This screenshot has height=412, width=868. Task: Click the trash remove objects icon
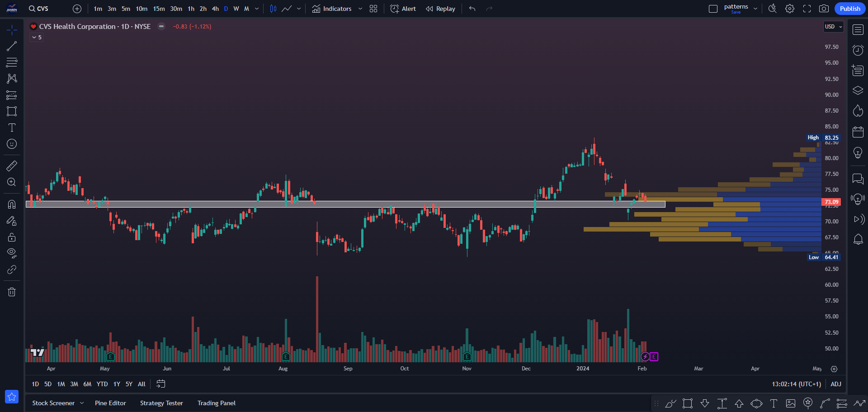pyautogui.click(x=12, y=292)
